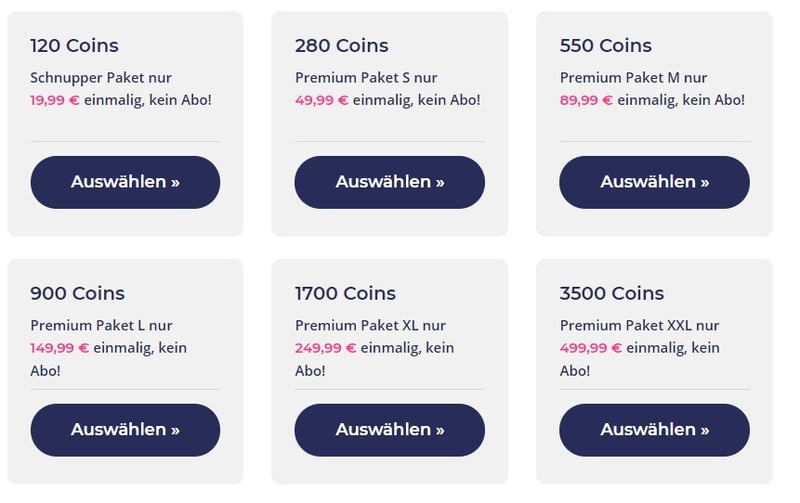This screenshot has height=503, width=800.
Task: Click the 249,99 € price
Action: [326, 348]
